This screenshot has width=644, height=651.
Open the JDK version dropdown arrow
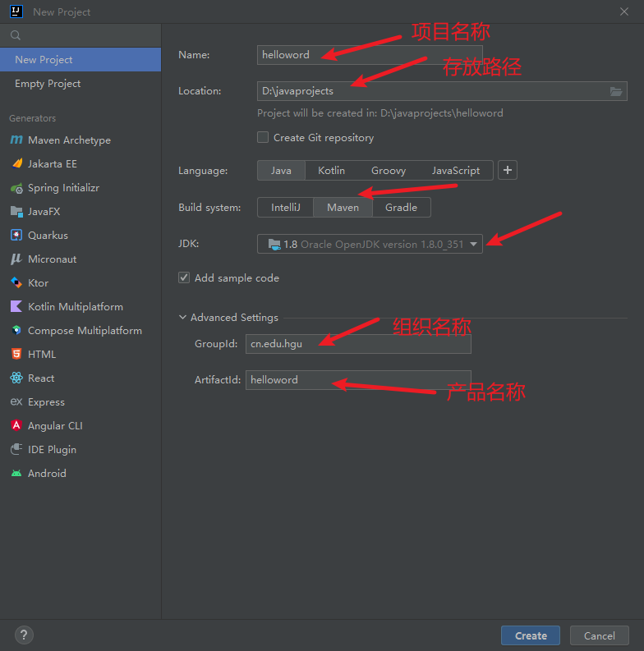click(473, 244)
